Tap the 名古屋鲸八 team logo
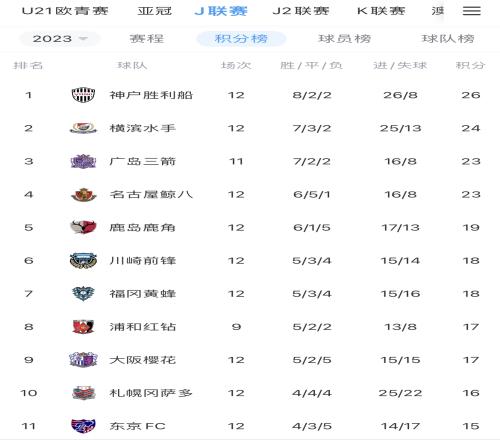The image size is (500, 440). pyautogui.click(x=84, y=195)
